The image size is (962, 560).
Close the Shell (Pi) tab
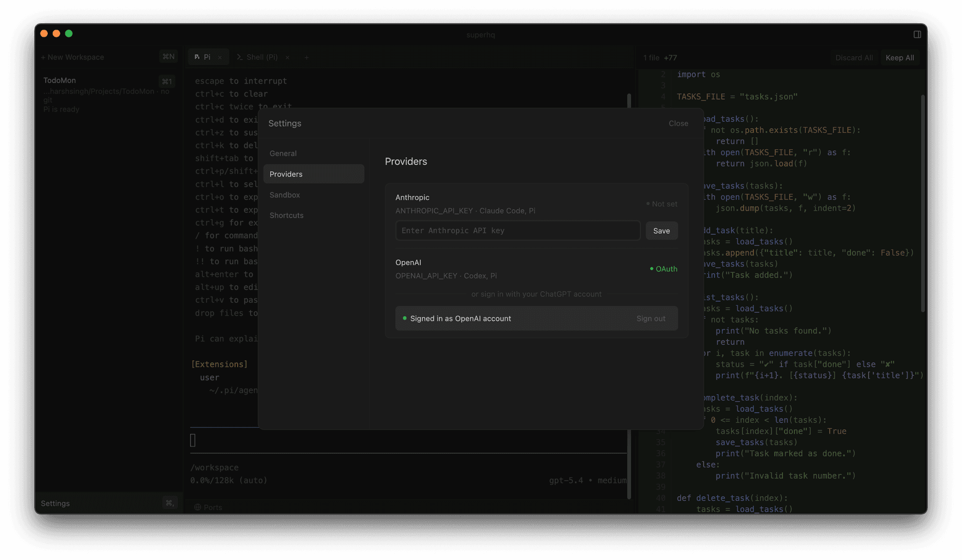287,58
